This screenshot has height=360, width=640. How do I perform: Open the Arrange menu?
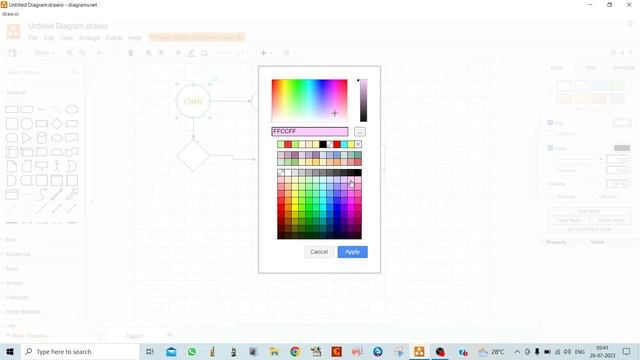(89, 38)
